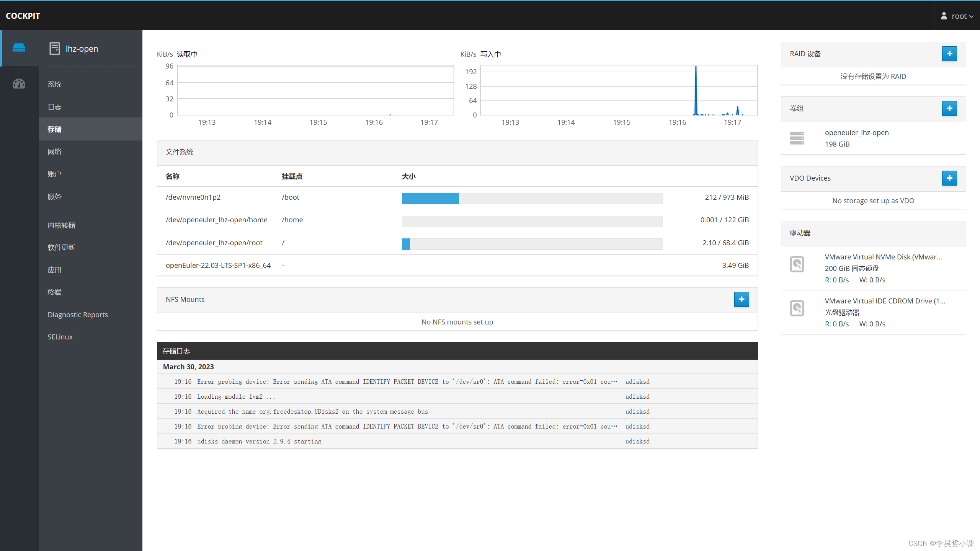Click the /boot usage bar

point(532,199)
